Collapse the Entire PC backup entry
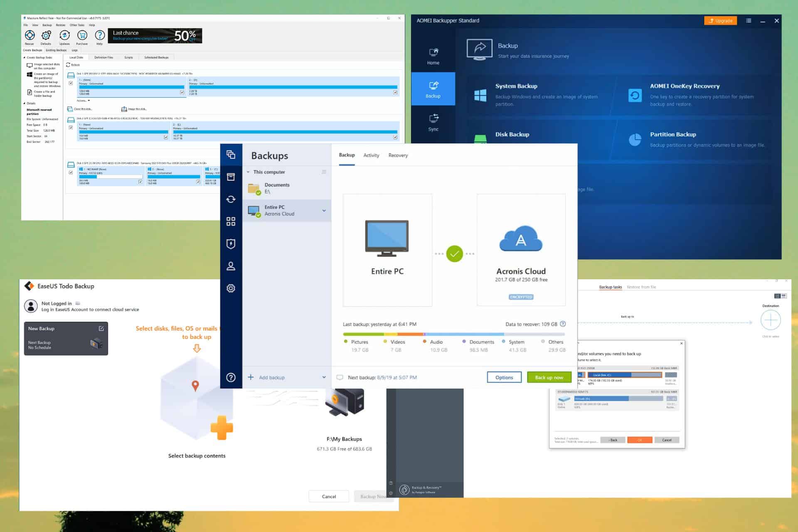798x532 pixels. (324, 211)
